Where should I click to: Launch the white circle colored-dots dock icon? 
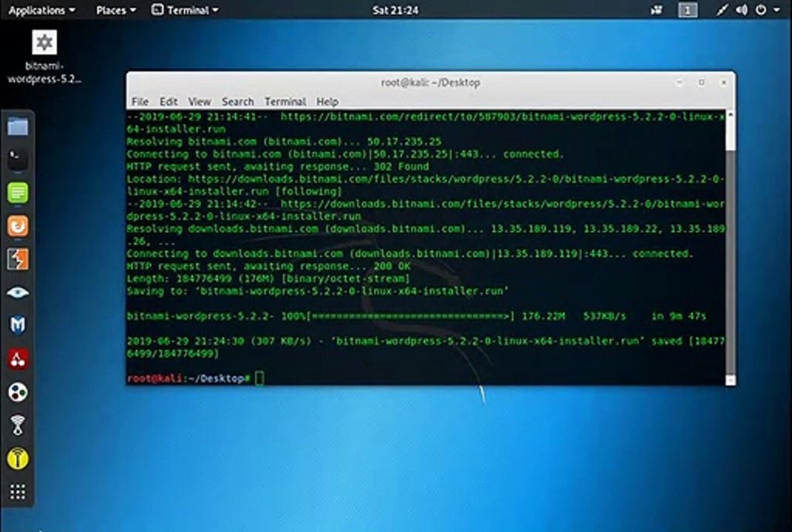coord(18,392)
